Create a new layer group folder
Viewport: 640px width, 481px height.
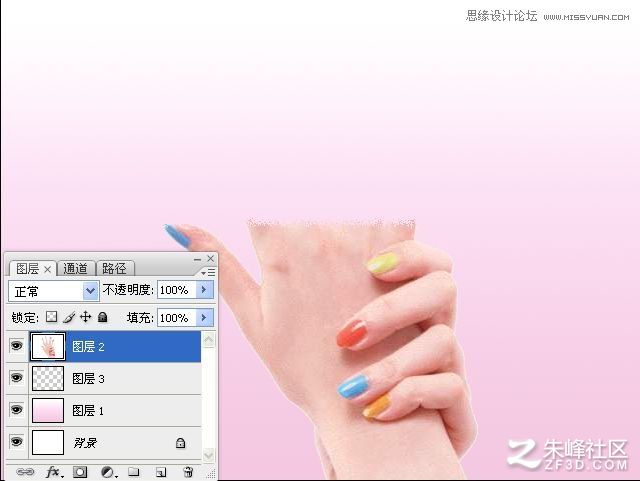[133, 472]
